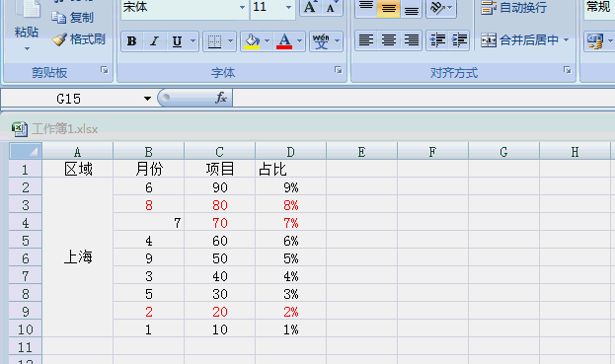Open alignment (对齐方式) dialog launcher
This screenshot has width=615, height=364.
click(x=568, y=70)
